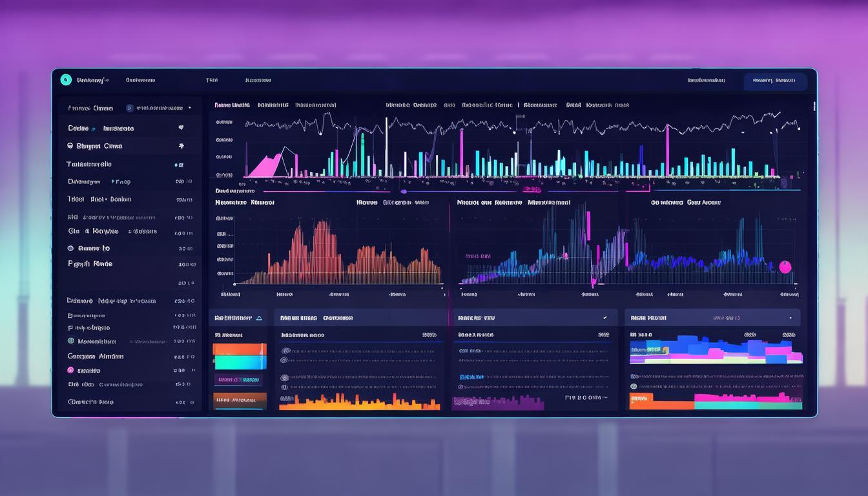Click the pink circular marker on the blue chart
Screen dimensions: 868x496
point(785,267)
